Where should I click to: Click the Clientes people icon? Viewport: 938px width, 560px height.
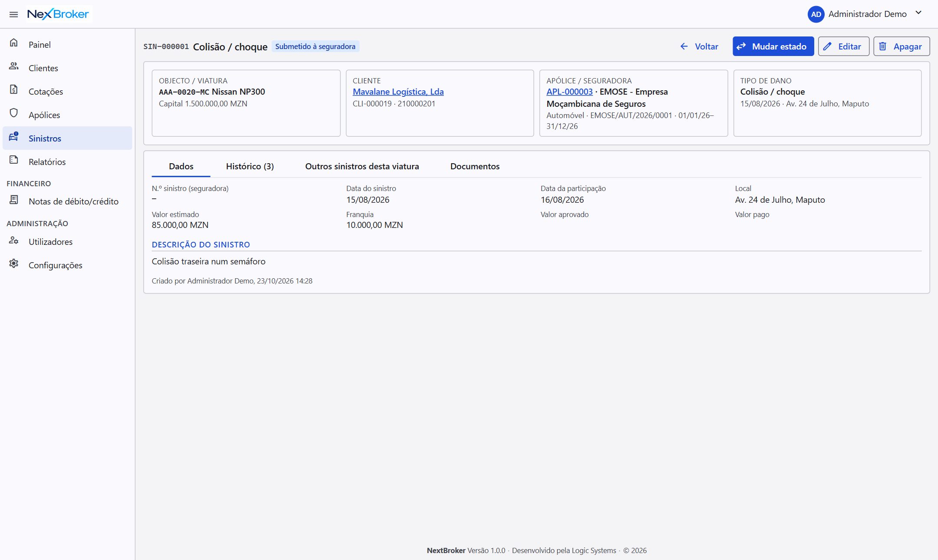tap(14, 66)
